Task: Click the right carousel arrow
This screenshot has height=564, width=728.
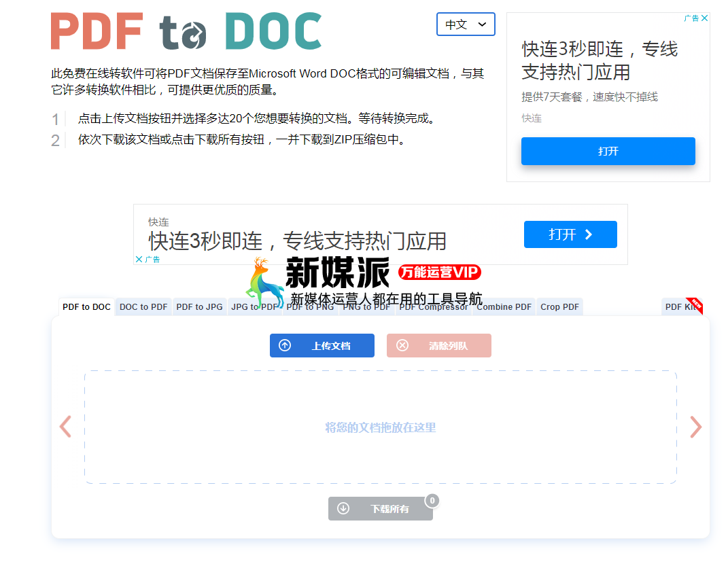Action: tap(695, 427)
